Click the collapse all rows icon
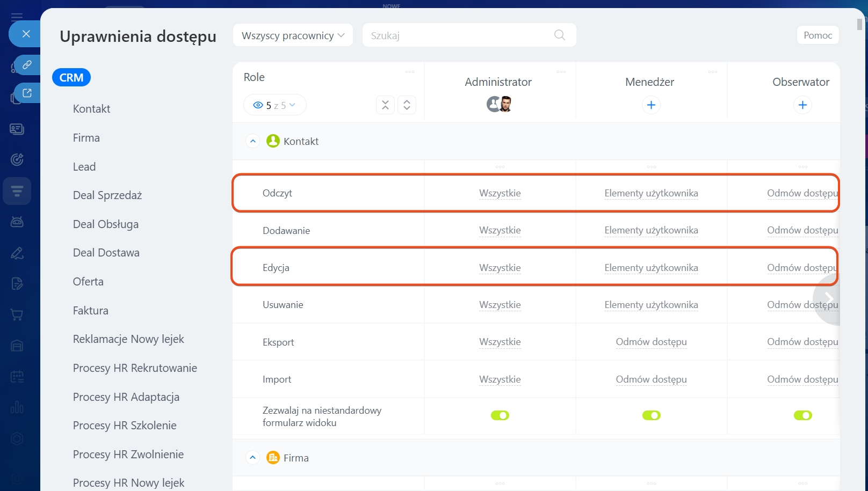Image resolution: width=868 pixels, height=491 pixels. pyautogui.click(x=385, y=105)
